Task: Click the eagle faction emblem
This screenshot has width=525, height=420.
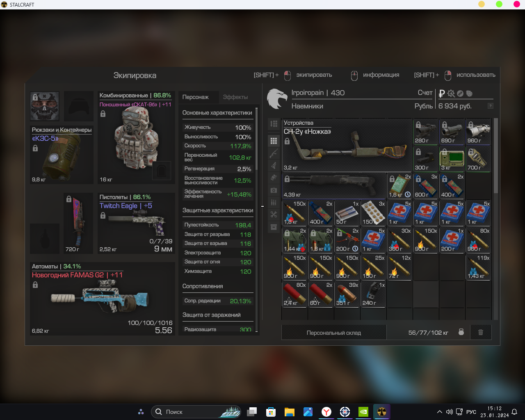Action: click(277, 98)
